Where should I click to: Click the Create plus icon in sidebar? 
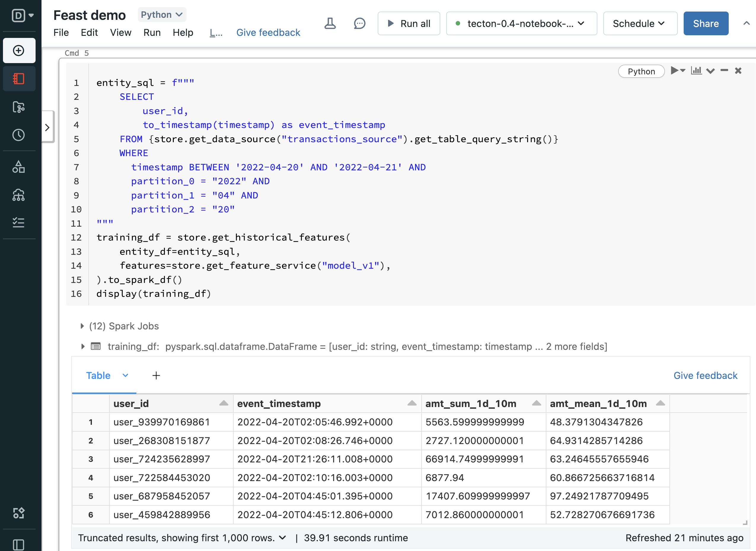coord(19,51)
